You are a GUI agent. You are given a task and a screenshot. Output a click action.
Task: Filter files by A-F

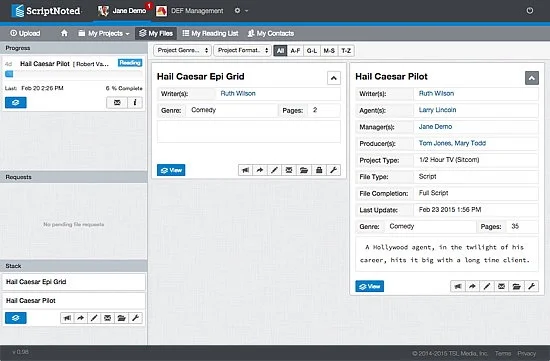295,51
